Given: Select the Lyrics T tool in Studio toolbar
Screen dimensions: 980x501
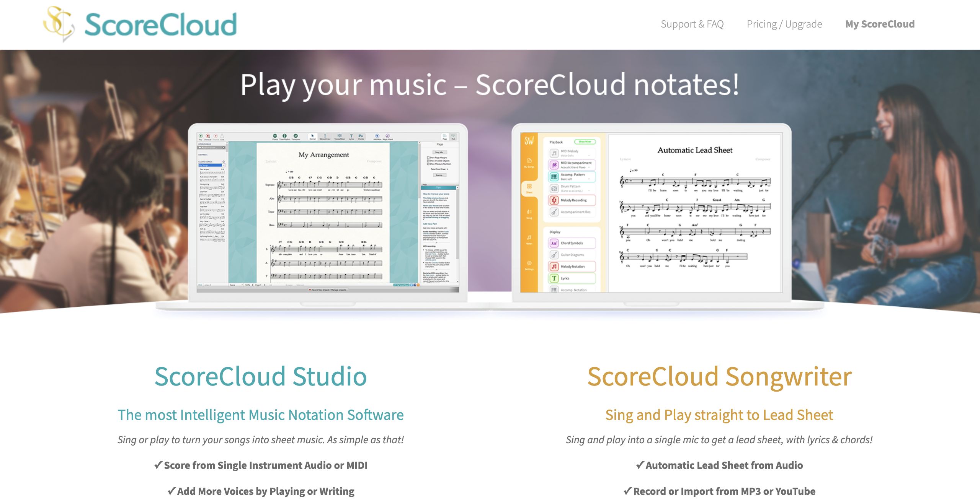Looking at the screenshot, I should pos(351,137).
